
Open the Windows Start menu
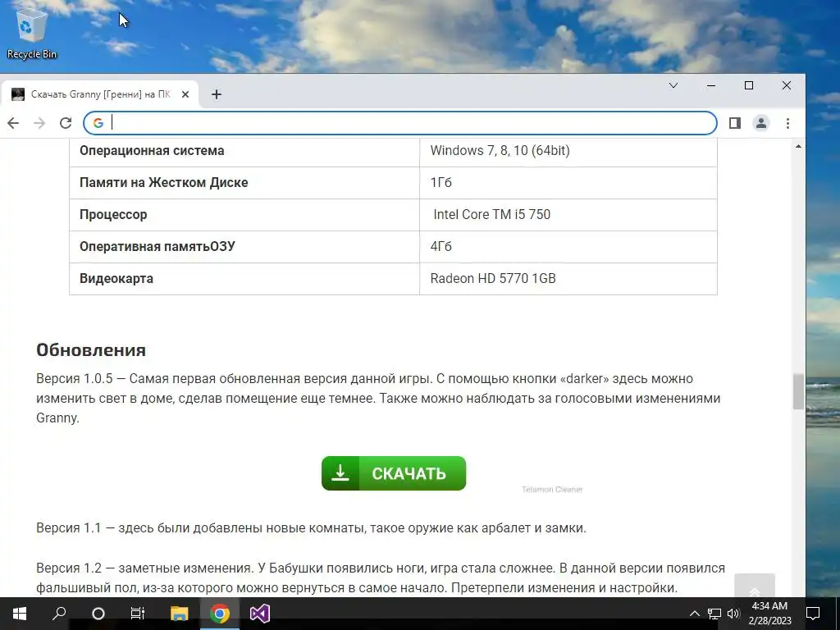point(20,614)
